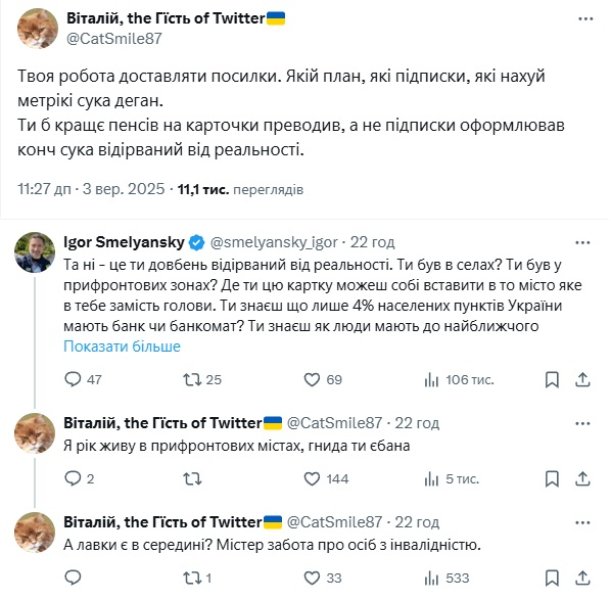The image size is (611, 600).
Task: Share the last reply in thread
Action: (584, 577)
